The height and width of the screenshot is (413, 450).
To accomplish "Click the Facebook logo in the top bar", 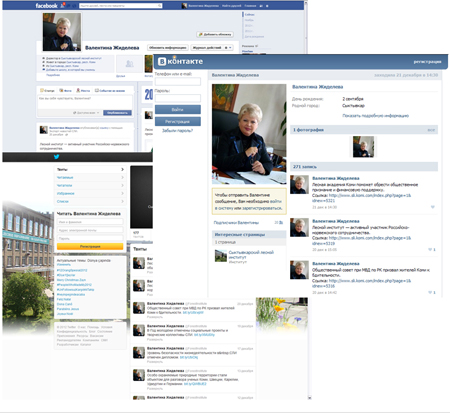I will [x=46, y=6].
